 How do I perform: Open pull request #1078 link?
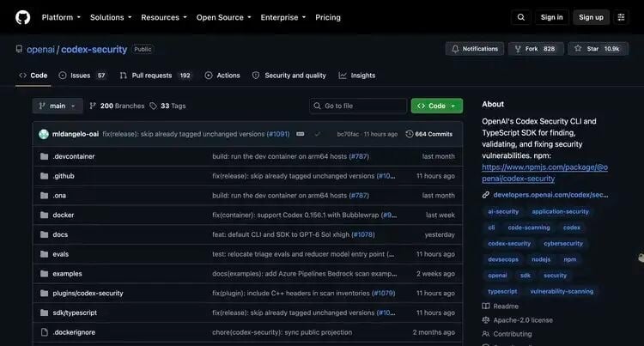363,234
